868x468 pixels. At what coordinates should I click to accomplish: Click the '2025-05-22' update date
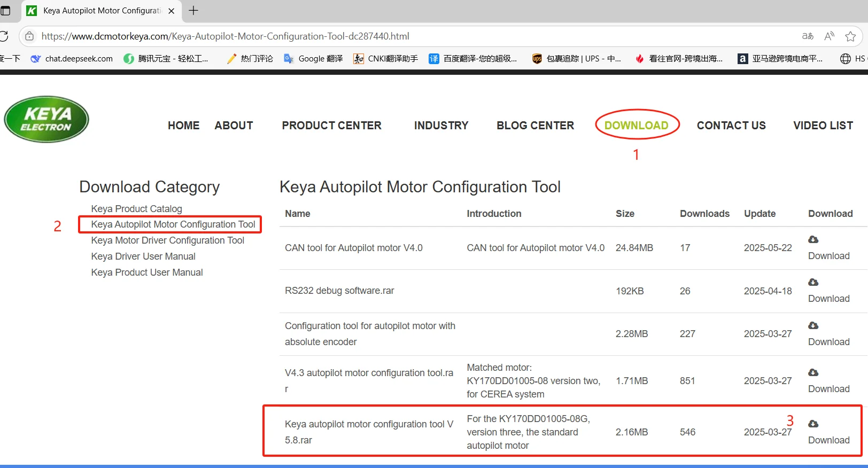click(768, 248)
